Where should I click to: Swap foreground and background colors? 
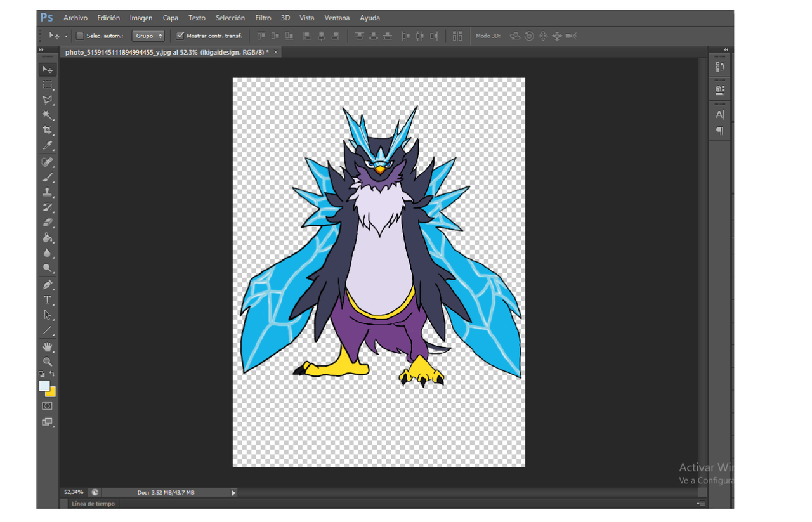pyautogui.click(x=53, y=374)
